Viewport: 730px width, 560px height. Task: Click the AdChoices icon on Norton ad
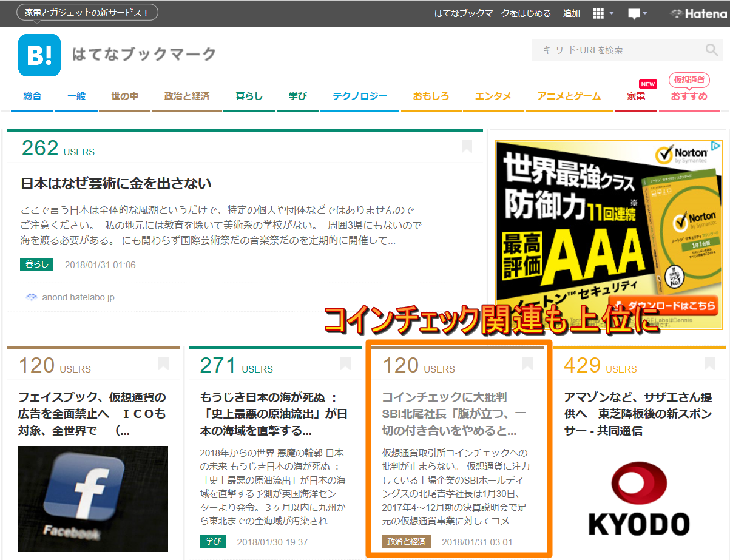pyautogui.click(x=716, y=146)
